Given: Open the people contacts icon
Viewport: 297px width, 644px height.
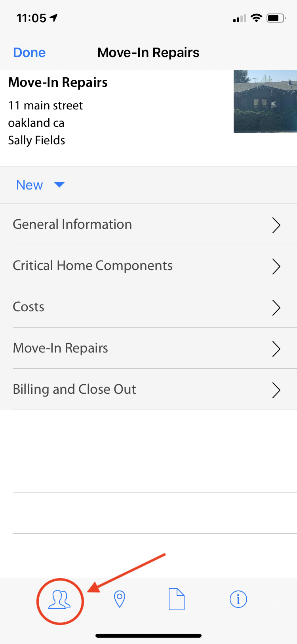Looking at the screenshot, I should point(60,599).
